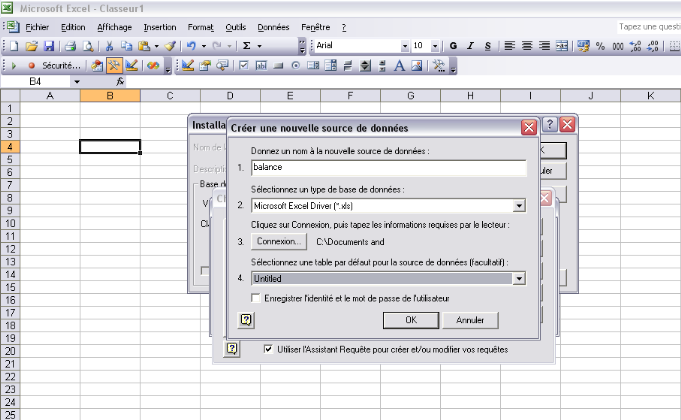Open Microsoft Script Editor icon

[x=153, y=66]
